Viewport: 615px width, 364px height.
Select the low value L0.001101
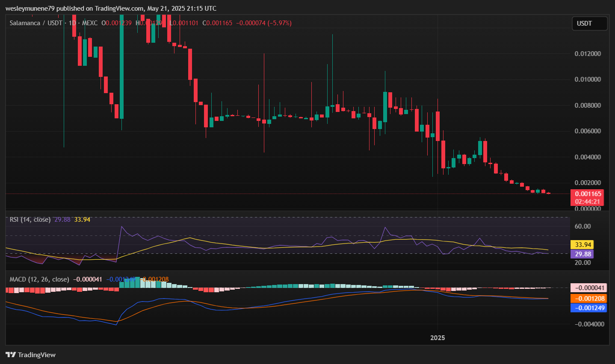[184, 23]
